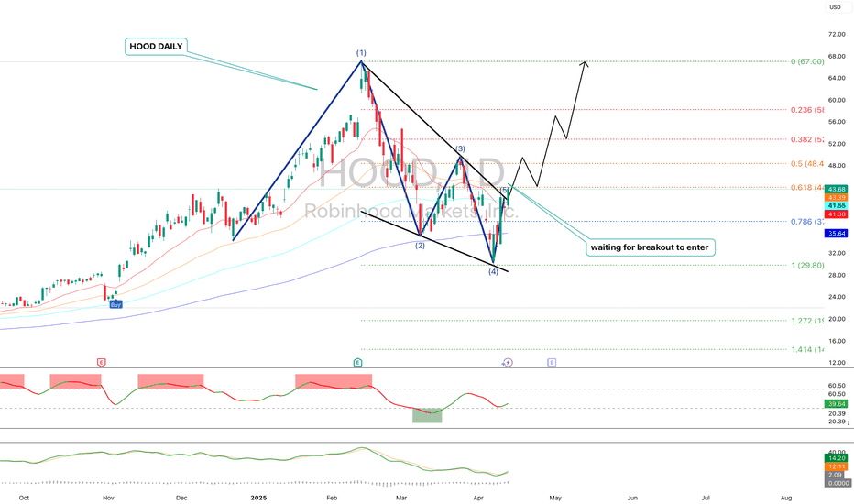Click the green 39.64 indicator value label
854x504 pixels.
coord(836,404)
